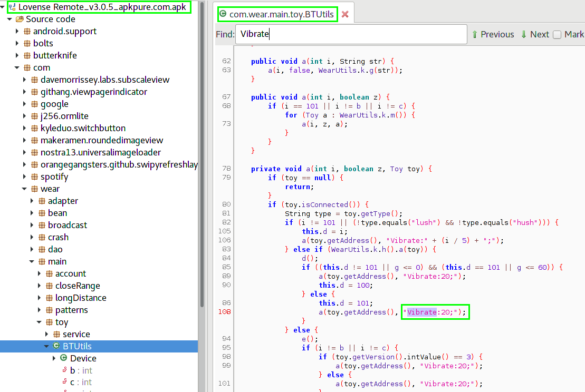Expand the service package under toy

pos(46,335)
